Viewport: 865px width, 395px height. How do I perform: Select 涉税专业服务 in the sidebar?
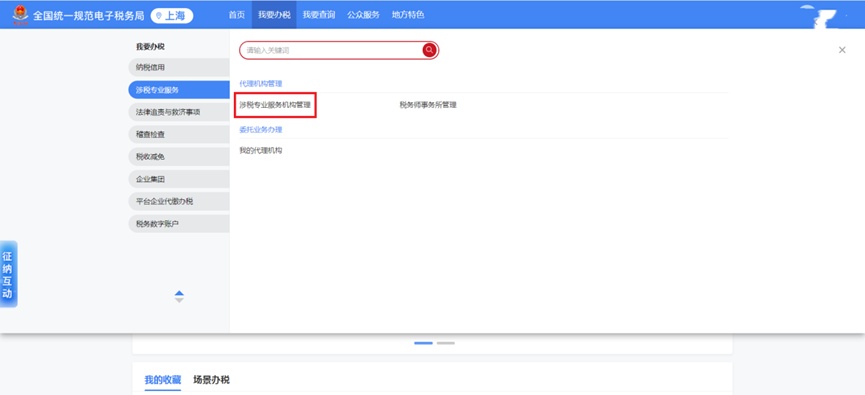click(179, 90)
